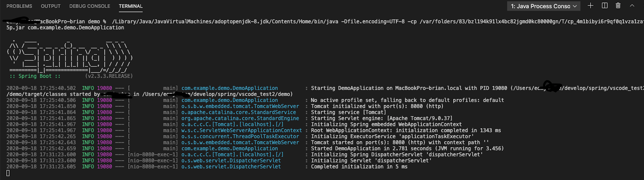Kill terminal with trash icon
Image resolution: width=644 pixels, height=180 pixels.
tap(618, 6)
